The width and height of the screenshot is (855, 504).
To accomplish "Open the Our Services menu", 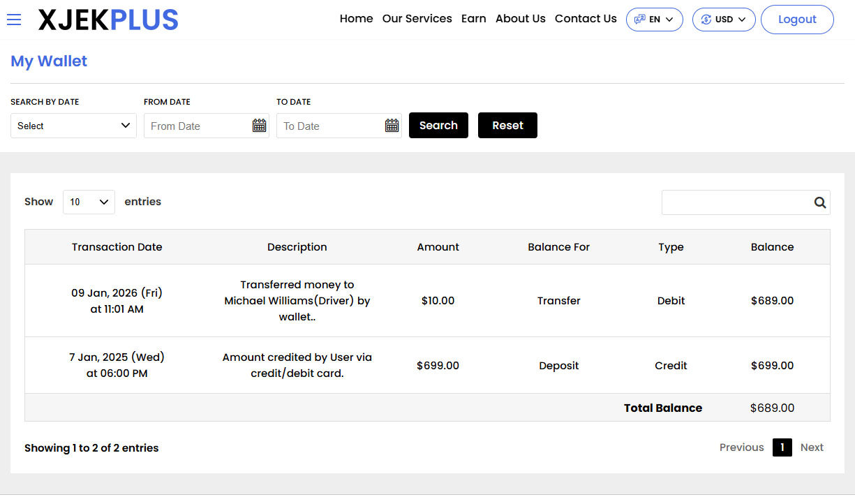I will pyautogui.click(x=417, y=19).
